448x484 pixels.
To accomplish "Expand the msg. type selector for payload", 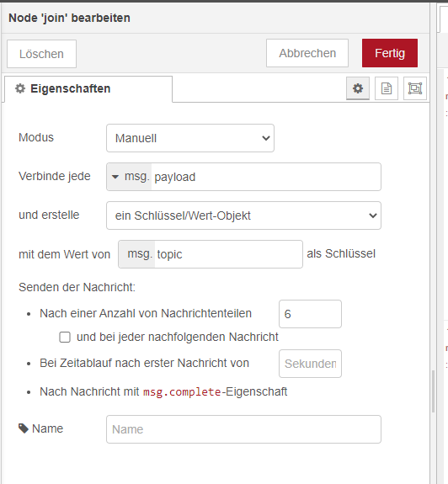I will (x=129, y=177).
